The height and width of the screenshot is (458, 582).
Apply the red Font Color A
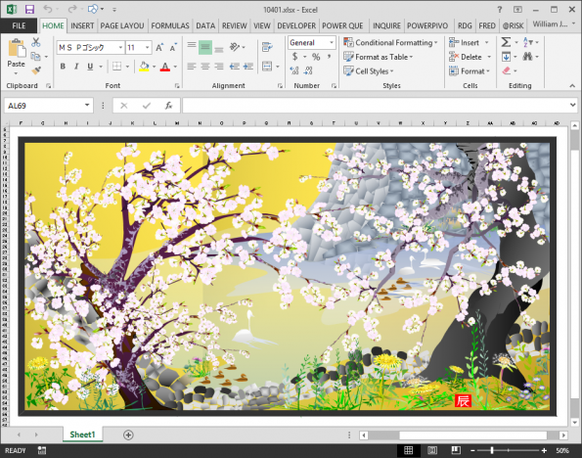165,67
